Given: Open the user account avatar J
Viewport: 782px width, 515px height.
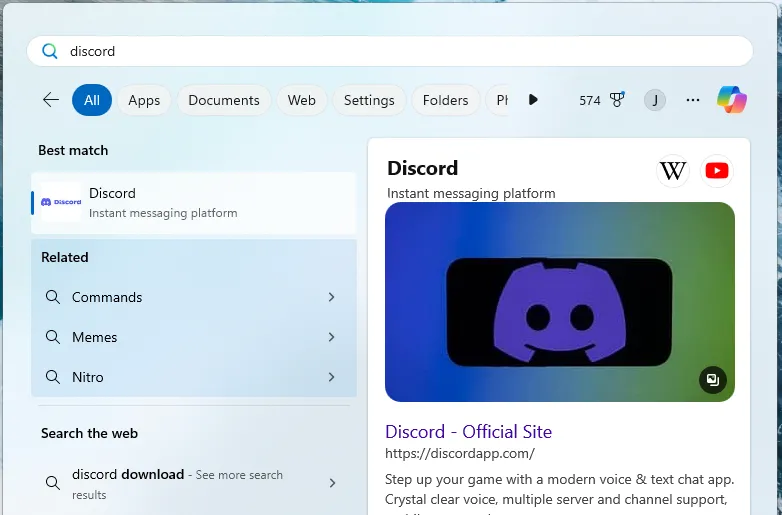Looking at the screenshot, I should 655,100.
